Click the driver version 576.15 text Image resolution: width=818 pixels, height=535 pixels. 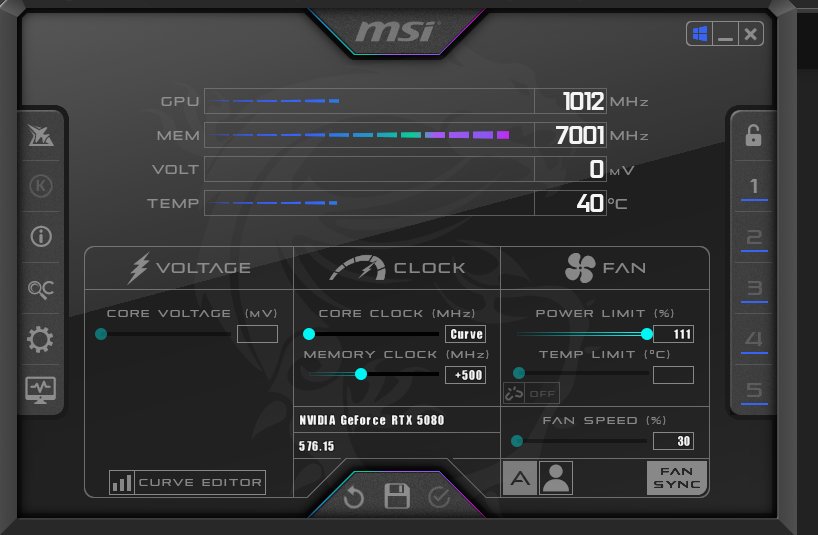tap(316, 446)
